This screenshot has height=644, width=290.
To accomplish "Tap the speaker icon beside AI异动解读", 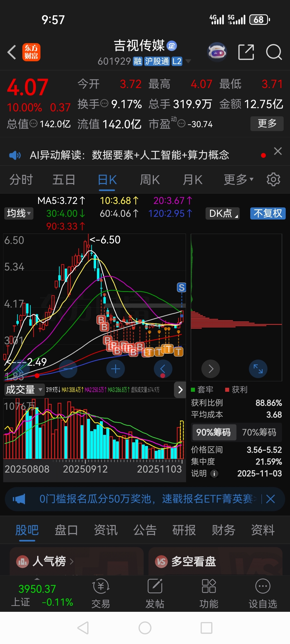I will (x=15, y=155).
